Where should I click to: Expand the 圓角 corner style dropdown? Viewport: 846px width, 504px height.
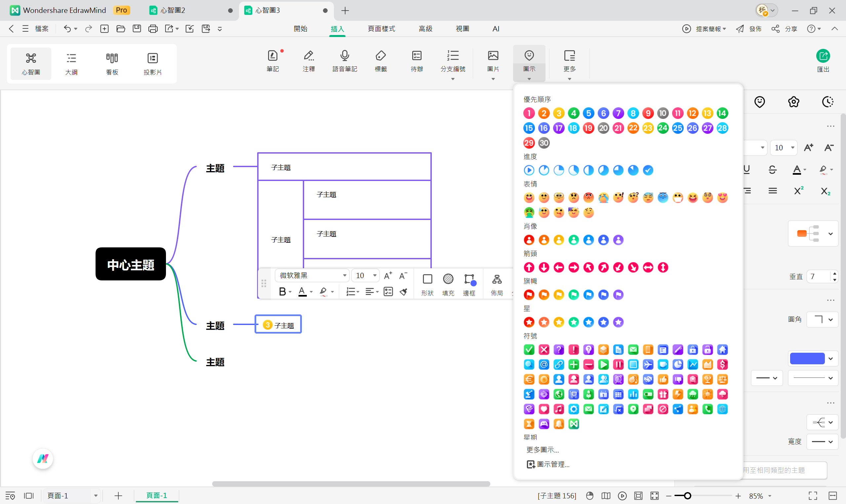point(823,319)
